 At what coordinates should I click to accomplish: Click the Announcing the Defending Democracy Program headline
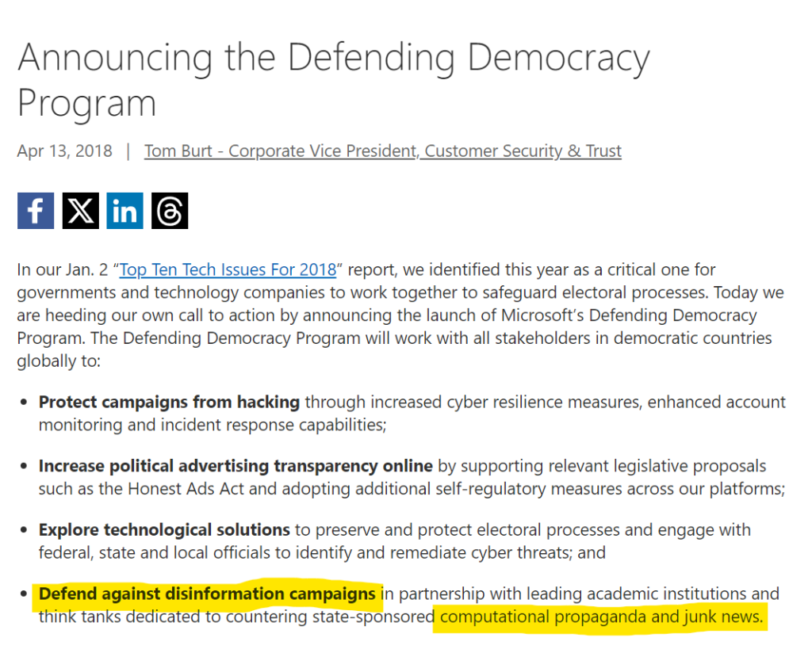pyautogui.click(x=334, y=79)
